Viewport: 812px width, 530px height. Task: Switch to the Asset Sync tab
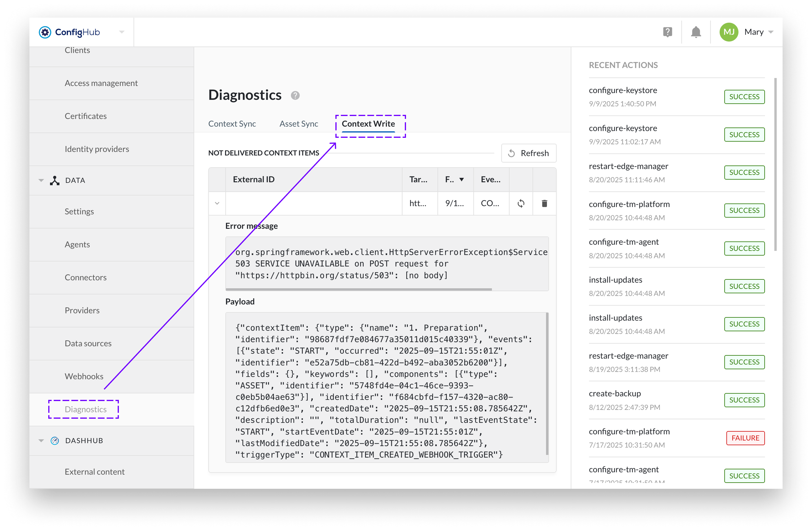(299, 124)
